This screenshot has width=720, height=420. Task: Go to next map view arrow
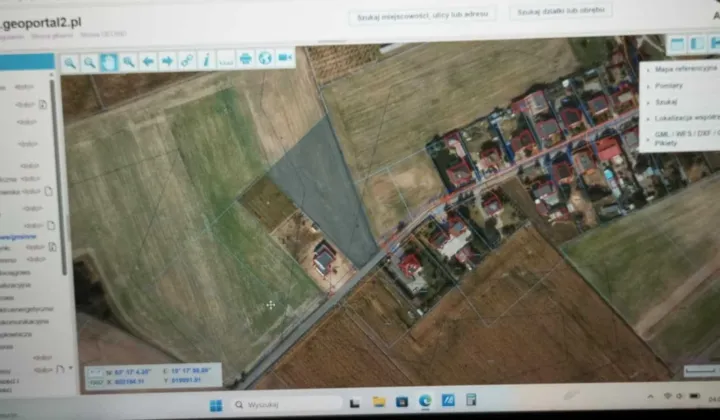click(x=167, y=61)
